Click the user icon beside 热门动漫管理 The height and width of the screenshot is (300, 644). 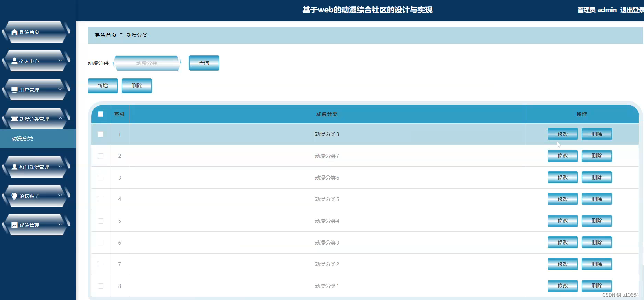tap(15, 167)
